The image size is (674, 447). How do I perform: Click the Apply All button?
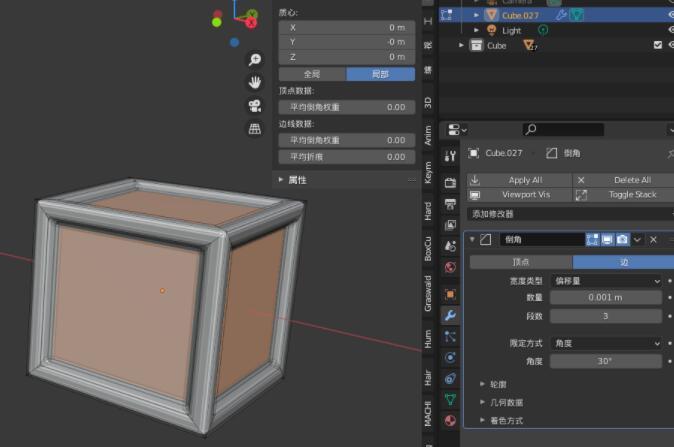pos(519,180)
